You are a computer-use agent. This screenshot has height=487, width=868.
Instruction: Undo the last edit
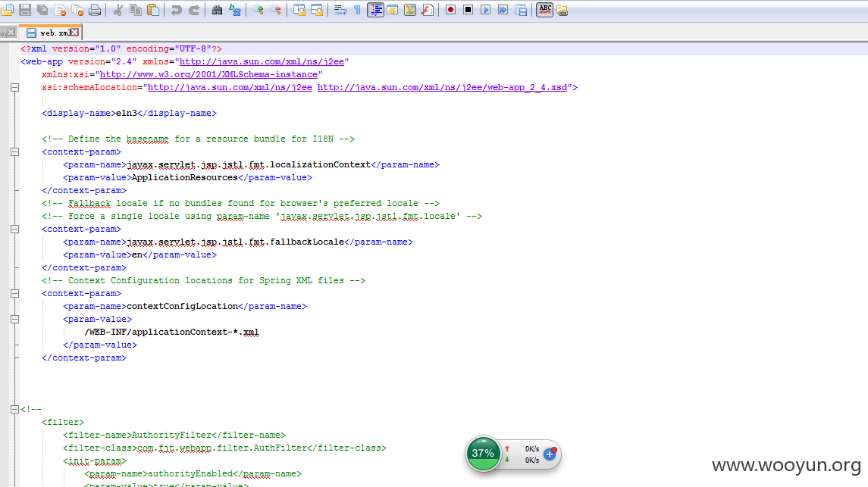coord(176,10)
